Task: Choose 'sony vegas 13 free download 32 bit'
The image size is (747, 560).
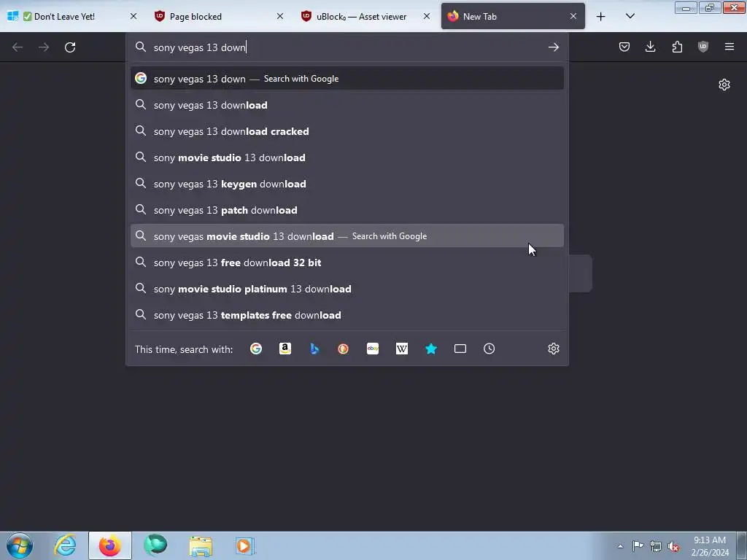Action: coord(347,262)
